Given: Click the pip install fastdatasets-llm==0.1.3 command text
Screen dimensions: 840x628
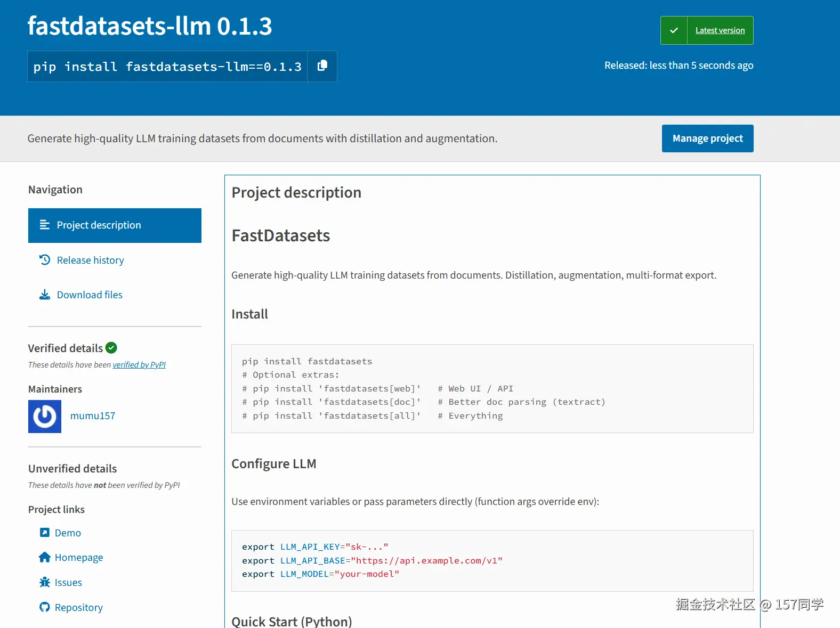Looking at the screenshot, I should (x=167, y=67).
